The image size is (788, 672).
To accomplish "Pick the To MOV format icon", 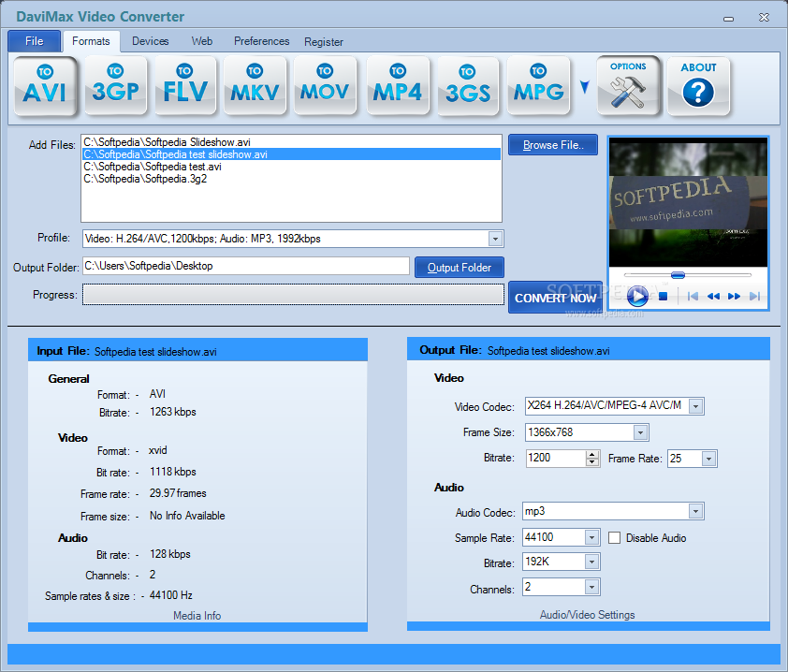I will pos(325,86).
